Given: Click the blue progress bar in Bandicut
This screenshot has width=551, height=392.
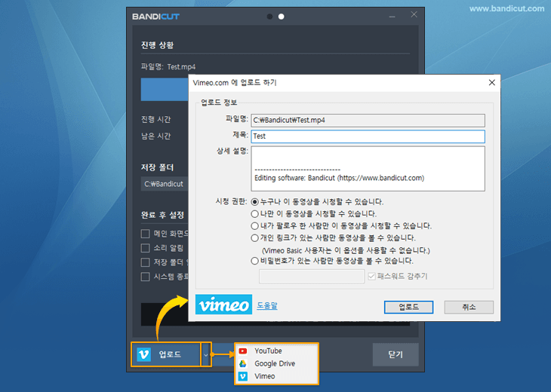Looking at the screenshot, I should [165, 90].
